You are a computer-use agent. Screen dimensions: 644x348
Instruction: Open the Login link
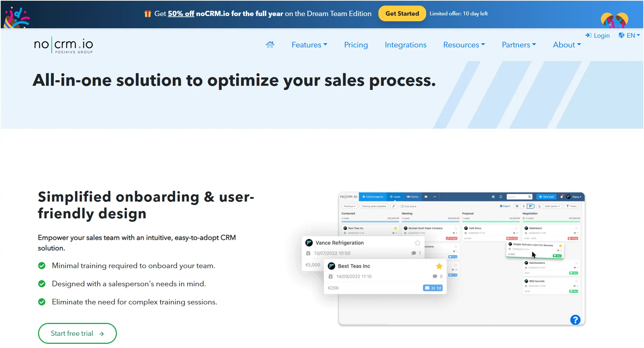(598, 35)
